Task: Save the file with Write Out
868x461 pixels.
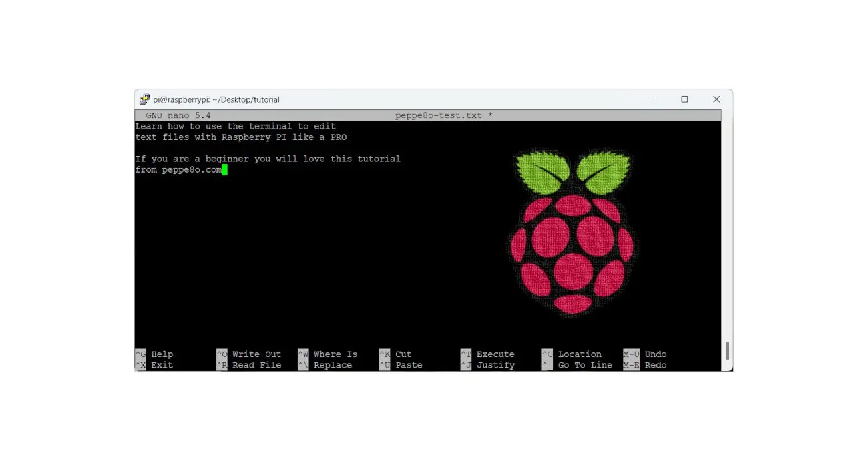Action: point(256,354)
